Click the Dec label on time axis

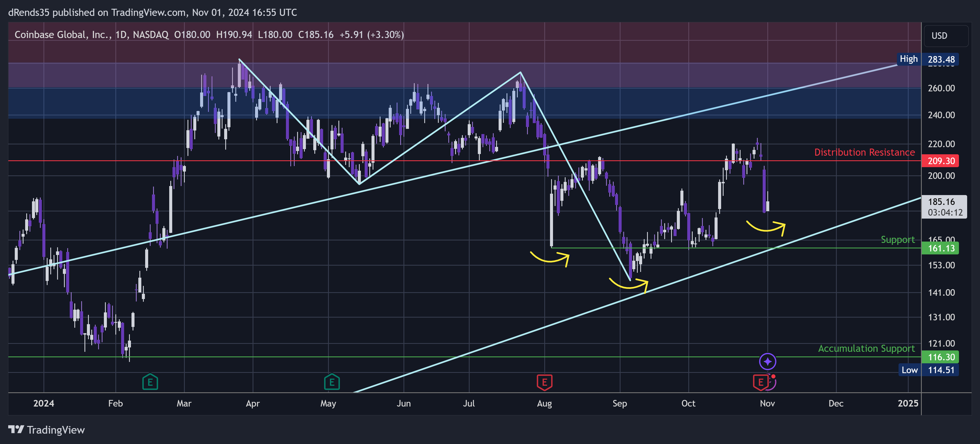pos(836,403)
